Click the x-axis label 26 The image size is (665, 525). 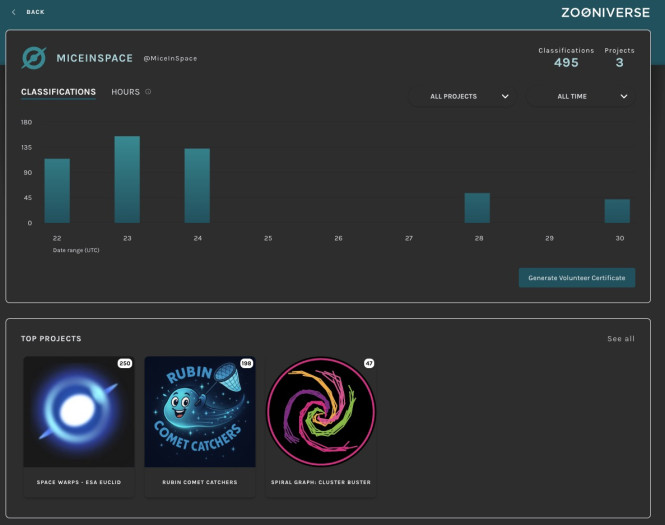click(338, 238)
